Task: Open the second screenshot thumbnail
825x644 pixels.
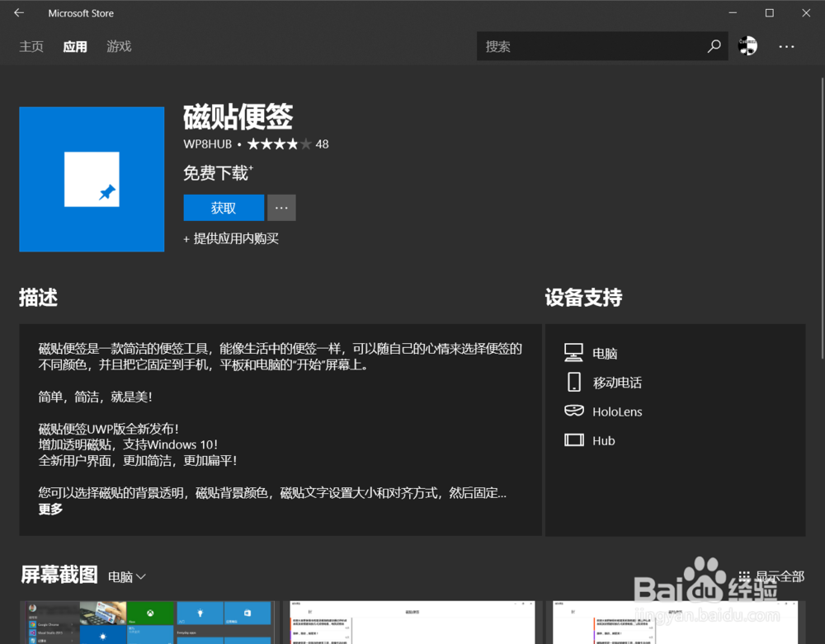Action: point(412,623)
